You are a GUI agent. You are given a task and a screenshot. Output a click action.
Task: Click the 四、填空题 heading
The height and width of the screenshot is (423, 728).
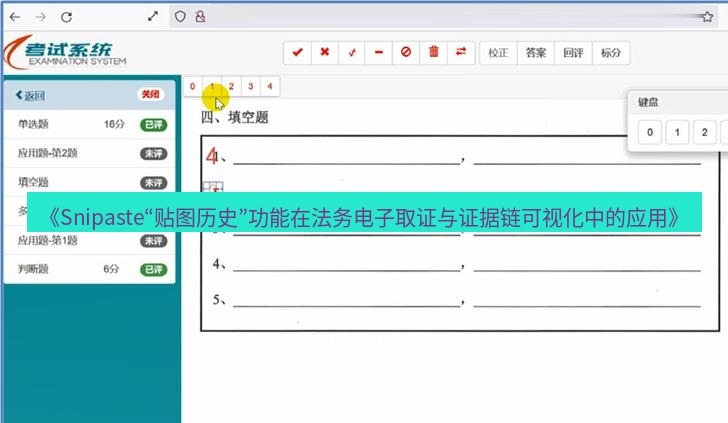(235, 117)
